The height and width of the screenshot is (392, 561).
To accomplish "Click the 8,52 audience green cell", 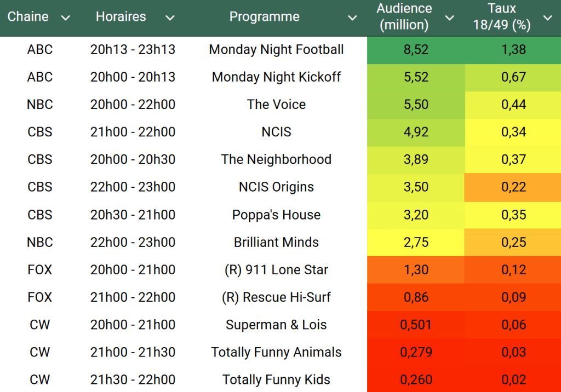I will coord(416,50).
